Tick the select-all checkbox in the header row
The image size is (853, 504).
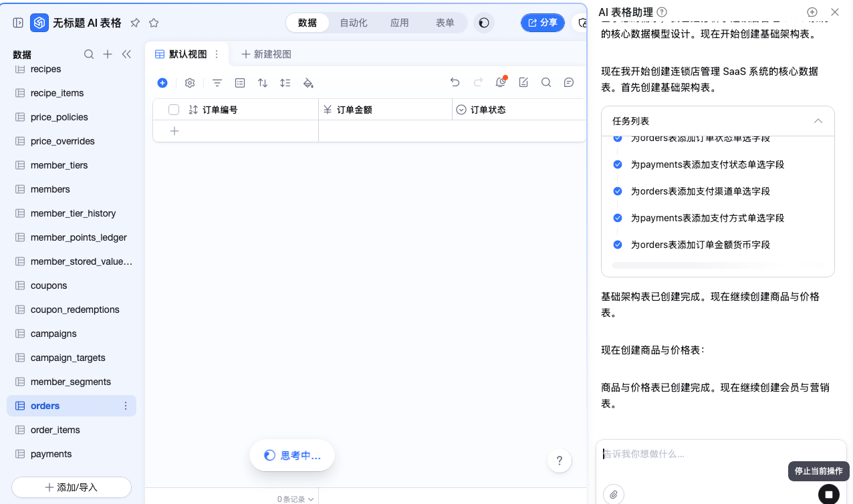[174, 110]
